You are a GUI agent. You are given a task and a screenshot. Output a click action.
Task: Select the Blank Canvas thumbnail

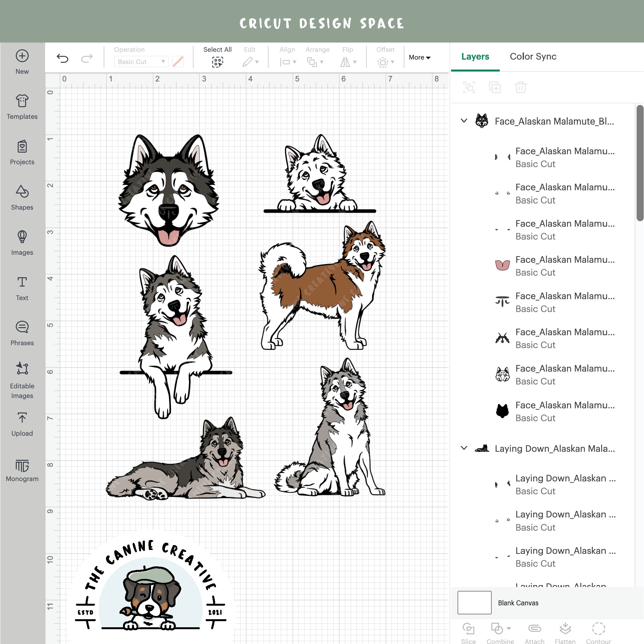coord(474,603)
